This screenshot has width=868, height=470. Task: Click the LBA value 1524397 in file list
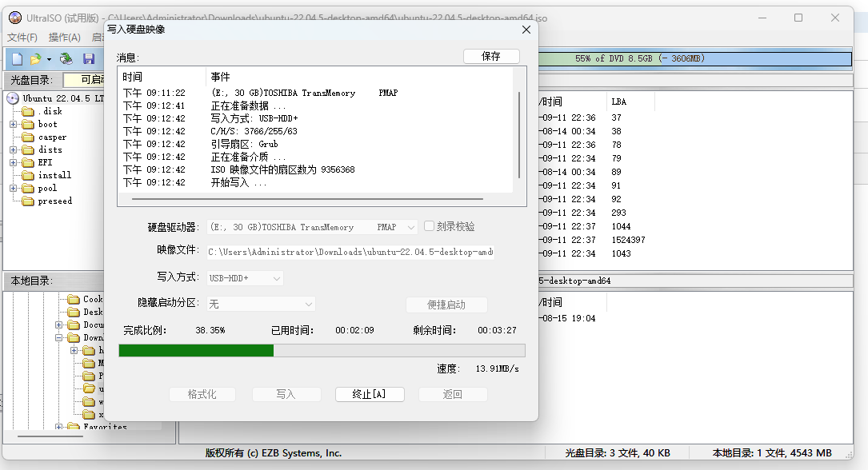[x=628, y=240]
